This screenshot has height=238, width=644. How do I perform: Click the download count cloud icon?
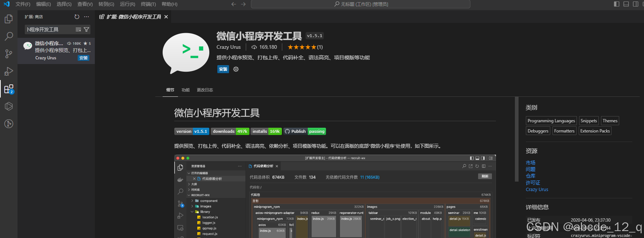click(254, 47)
